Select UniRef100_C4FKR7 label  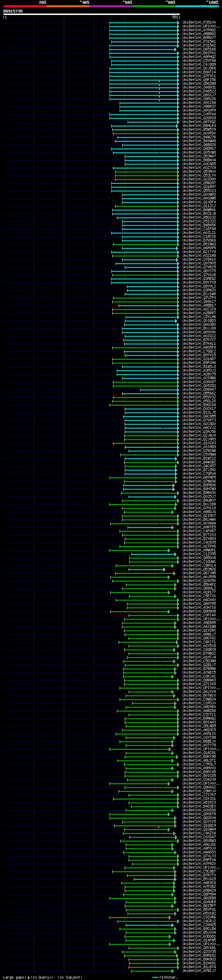pyautogui.click(x=199, y=531)
